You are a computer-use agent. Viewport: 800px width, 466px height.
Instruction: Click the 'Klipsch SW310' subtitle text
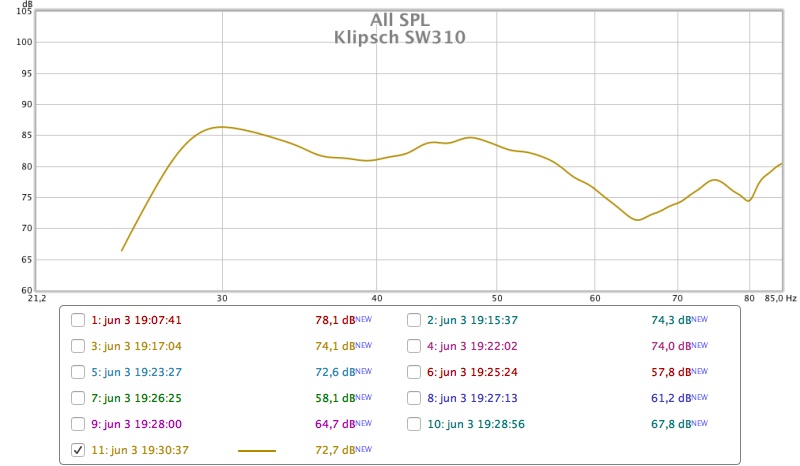point(399,37)
